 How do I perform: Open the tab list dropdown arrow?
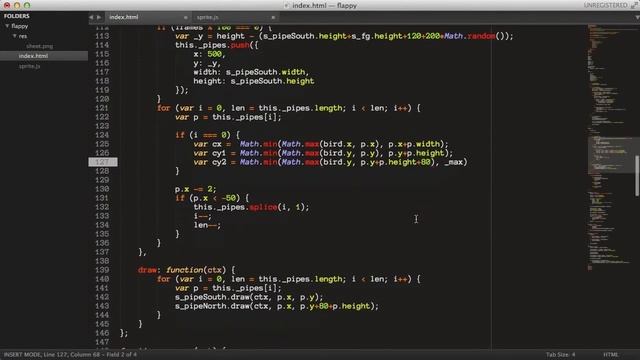click(637, 17)
